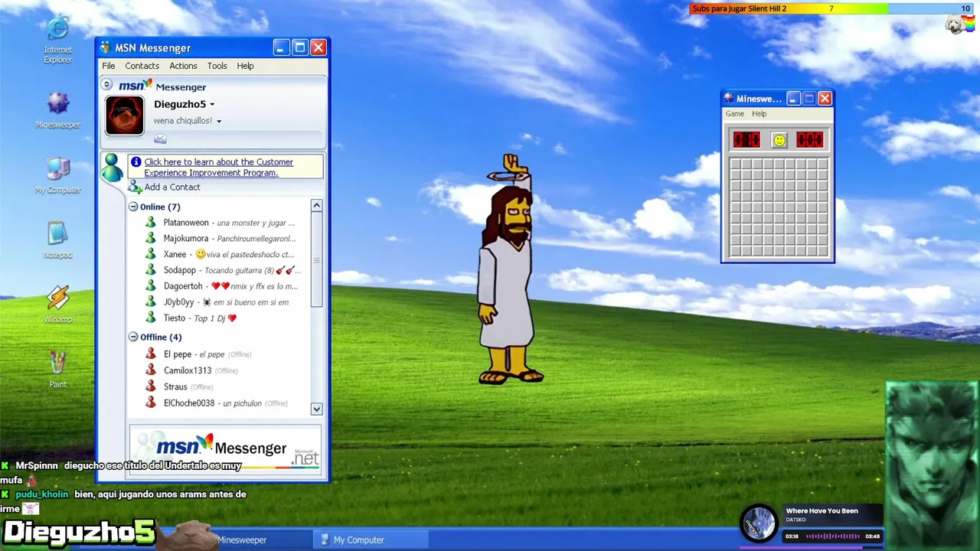Select the Minesweeper desktop shortcut icon

tap(57, 103)
